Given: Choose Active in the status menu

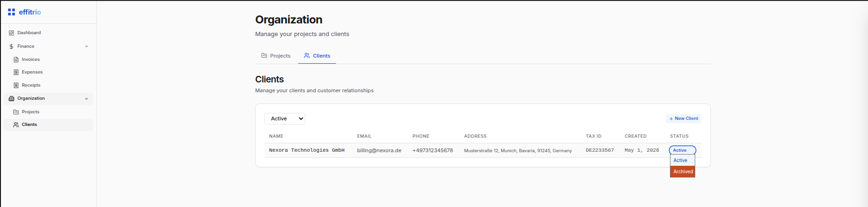Looking at the screenshot, I should point(682,160).
